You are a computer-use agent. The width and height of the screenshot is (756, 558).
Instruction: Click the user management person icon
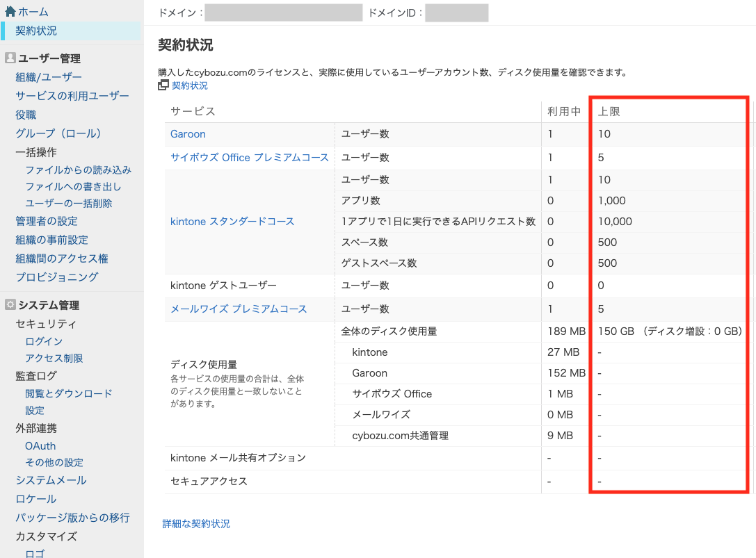[10, 58]
